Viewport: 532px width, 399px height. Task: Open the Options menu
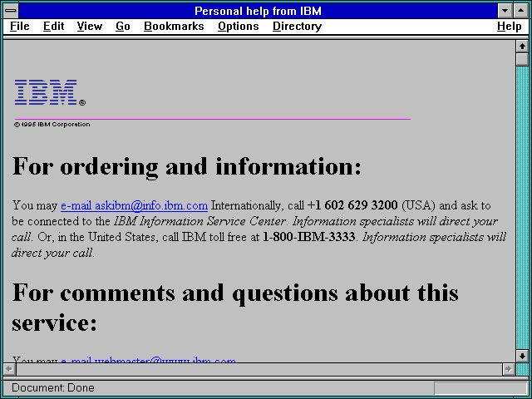click(x=239, y=27)
